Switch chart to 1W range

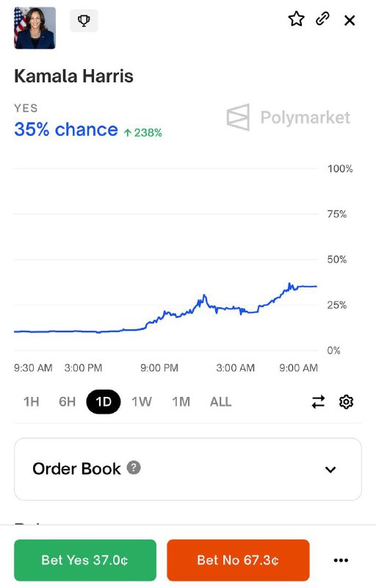pos(142,402)
